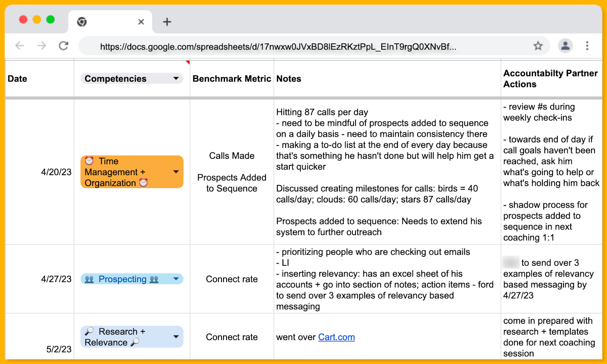Select the 4/27/23 date cell
Screen dimensions: 607x364
(x=39, y=279)
